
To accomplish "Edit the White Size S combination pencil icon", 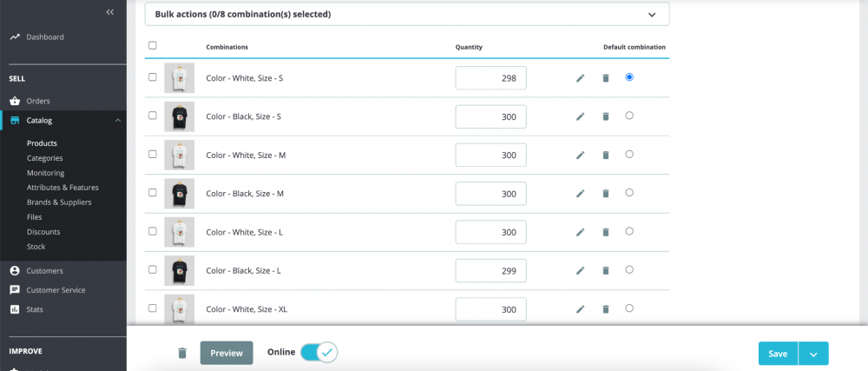I will click(580, 78).
